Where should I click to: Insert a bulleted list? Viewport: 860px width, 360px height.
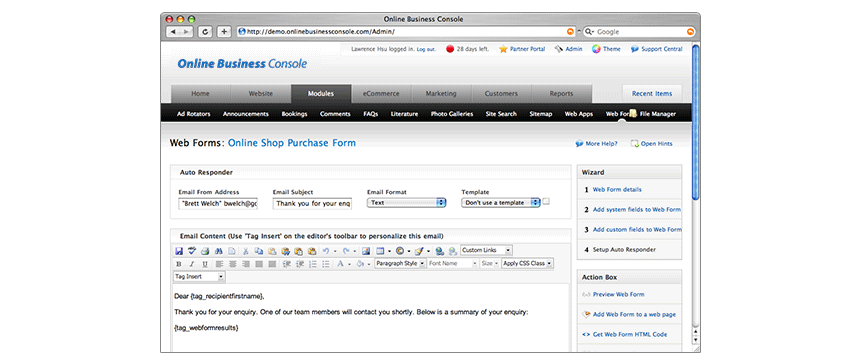point(326,264)
